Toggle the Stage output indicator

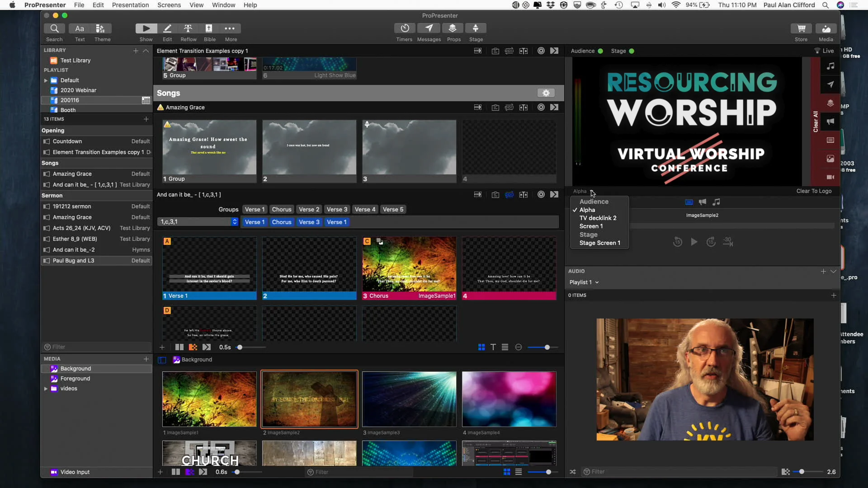[631, 51]
